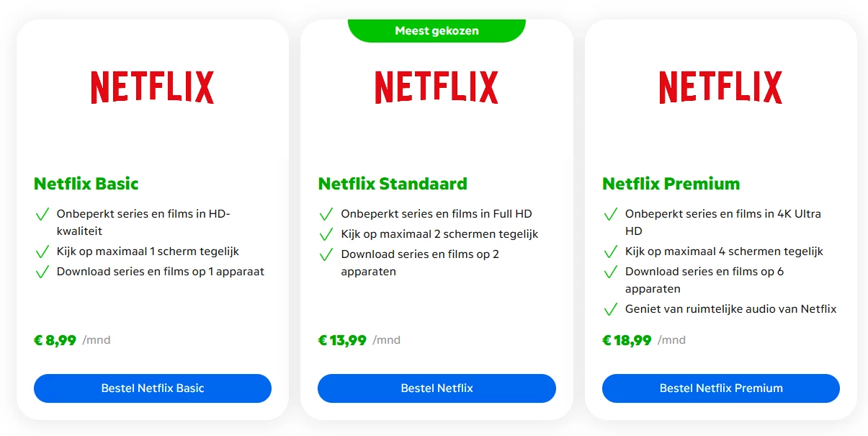Click checkmark beside download op 6 apparaten
The height and width of the screenshot is (436, 868).
611,272
